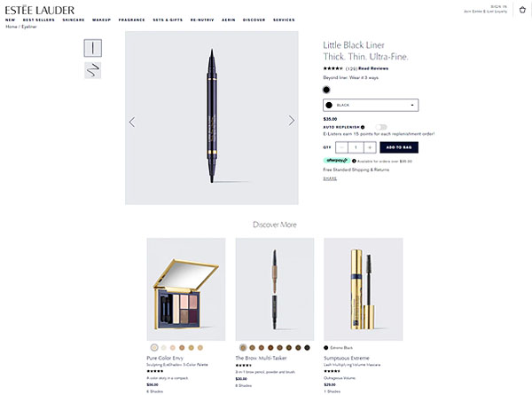Open Pure Color Envy palette product
The width and height of the screenshot is (532, 395).
tap(186, 289)
